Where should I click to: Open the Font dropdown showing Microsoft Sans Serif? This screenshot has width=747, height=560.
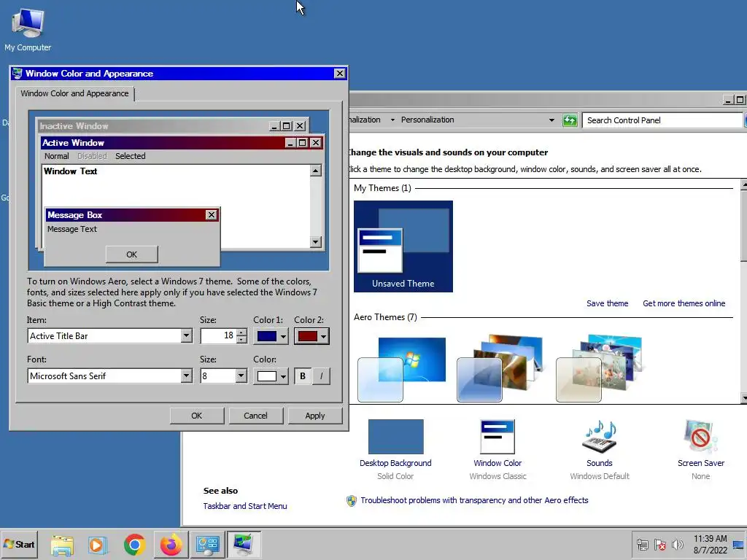[186, 376]
